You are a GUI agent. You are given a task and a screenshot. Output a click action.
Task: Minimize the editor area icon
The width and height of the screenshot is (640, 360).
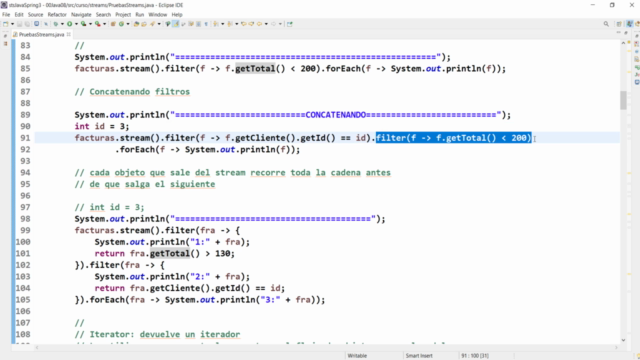(618, 33)
